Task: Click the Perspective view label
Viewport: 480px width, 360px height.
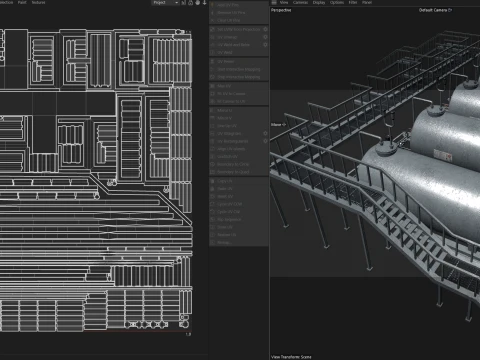Action: [x=281, y=10]
